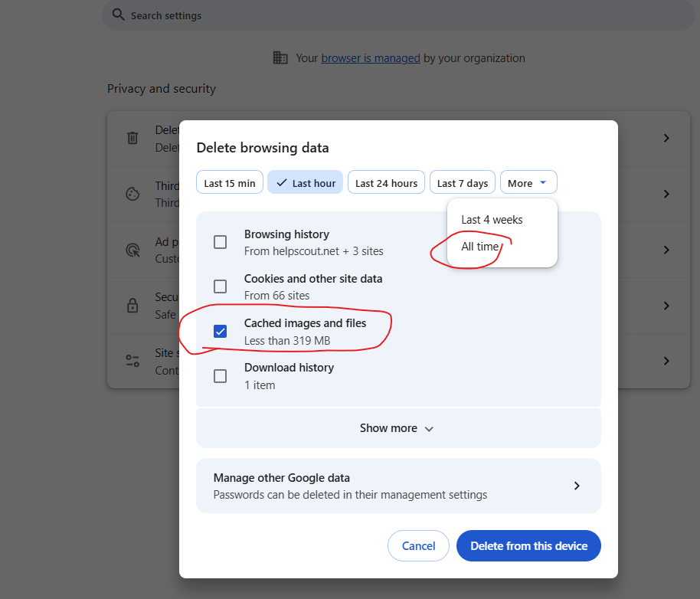
Task: Check the Browsing history checkbox
Action: point(220,242)
